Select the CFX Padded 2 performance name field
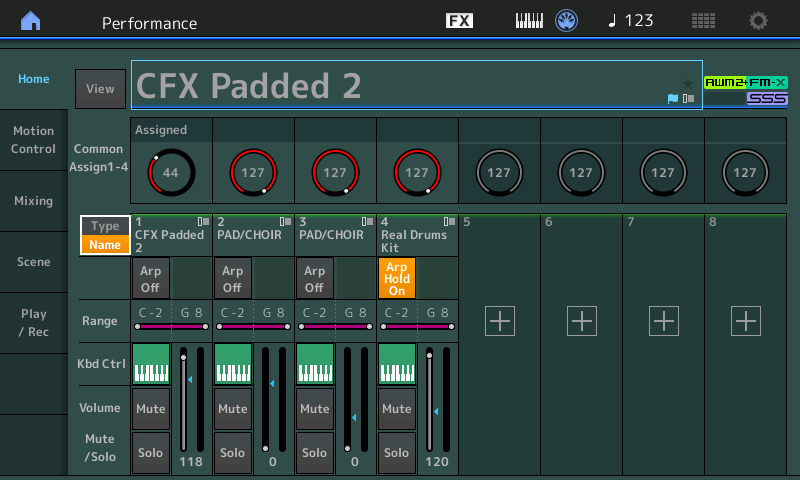The width and height of the screenshot is (800, 480). (400, 86)
